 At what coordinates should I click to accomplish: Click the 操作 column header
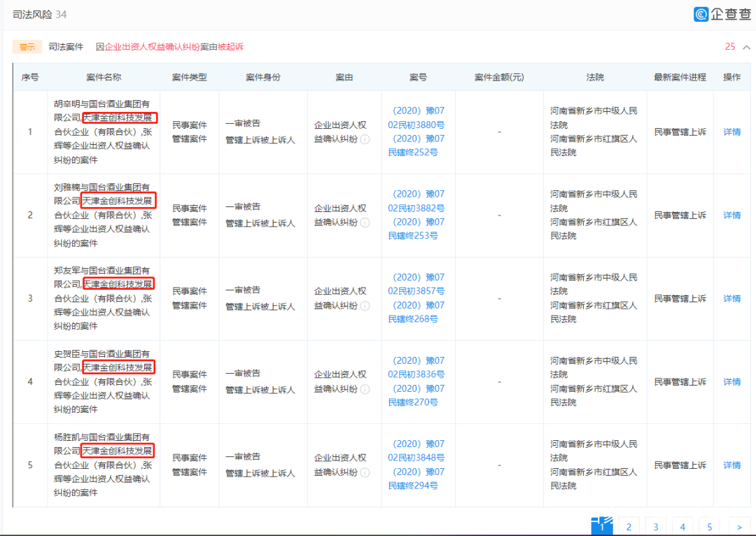731,77
